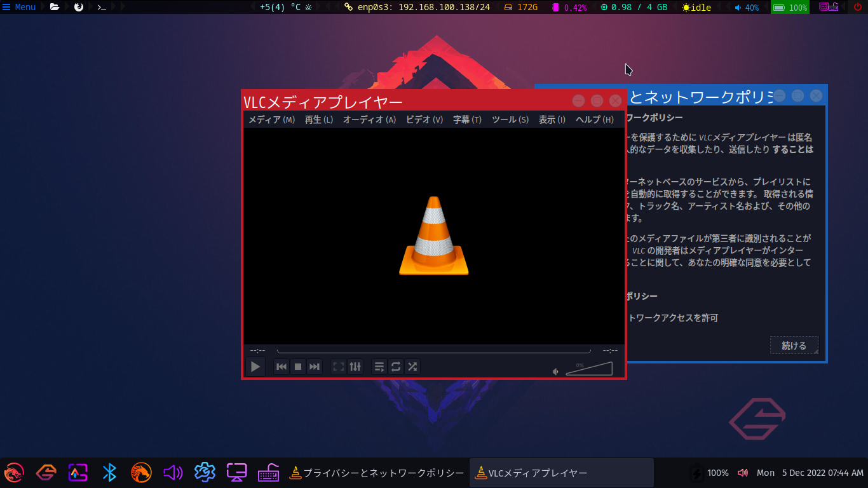Toggle VLC loop mode

[x=396, y=367]
